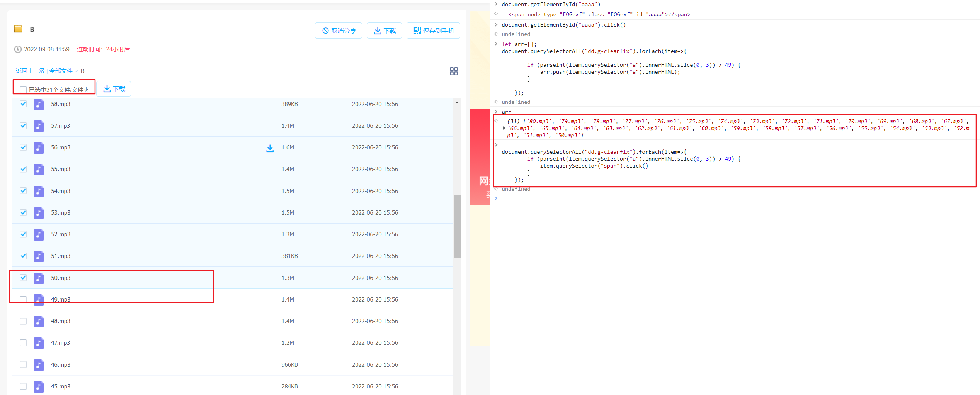Open 全部文件 breadcrumb link
This screenshot has width=980, height=395.
pyautogui.click(x=61, y=71)
